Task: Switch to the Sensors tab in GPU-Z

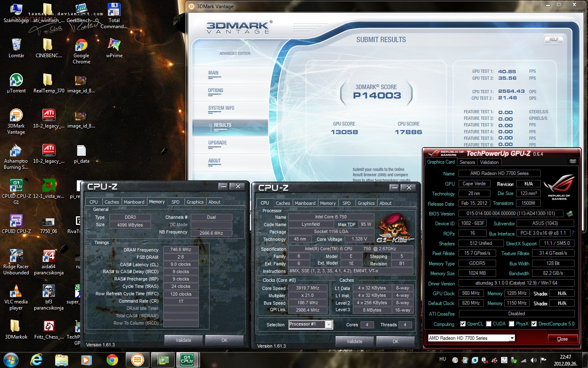Action: (x=467, y=162)
